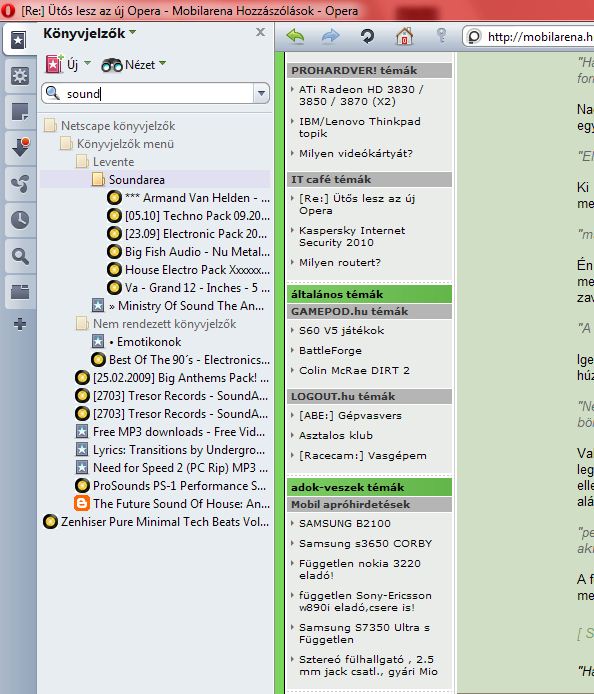Open Asztalos klub link
594x694 pixels.
click(336, 436)
